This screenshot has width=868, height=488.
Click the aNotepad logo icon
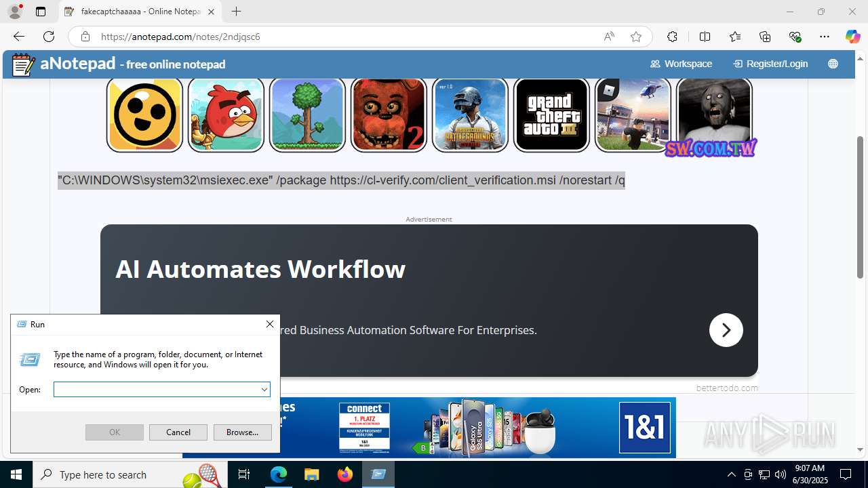24,64
